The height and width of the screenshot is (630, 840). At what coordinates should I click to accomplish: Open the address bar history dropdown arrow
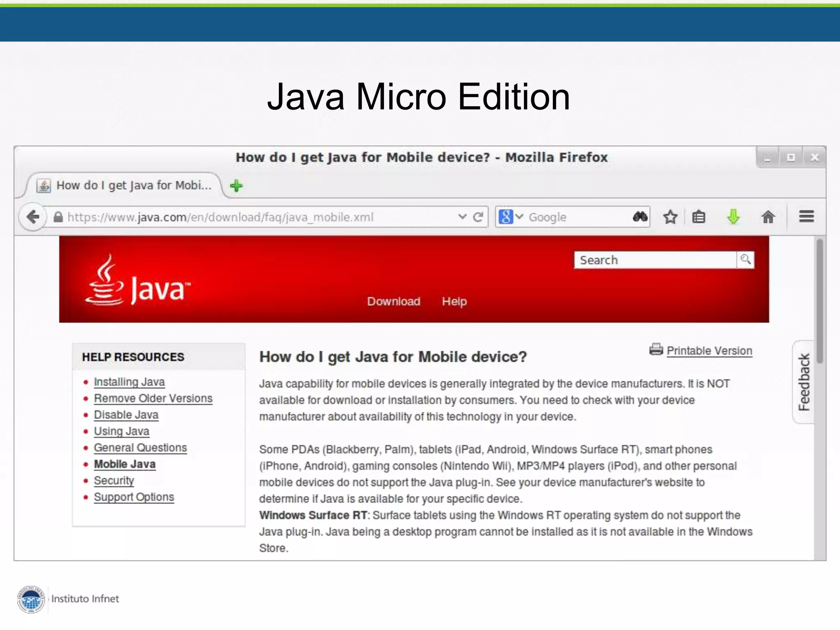(462, 217)
